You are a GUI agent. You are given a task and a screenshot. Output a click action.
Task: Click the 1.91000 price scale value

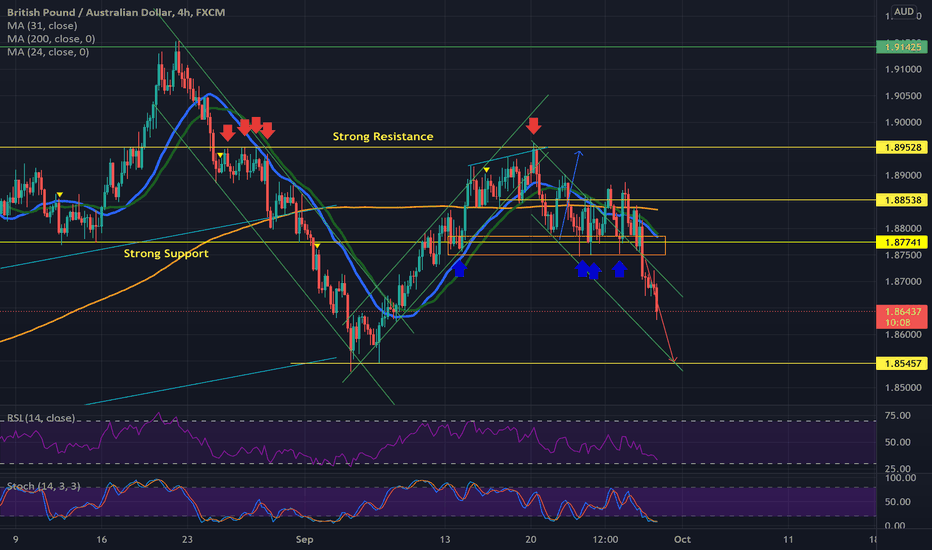point(903,70)
